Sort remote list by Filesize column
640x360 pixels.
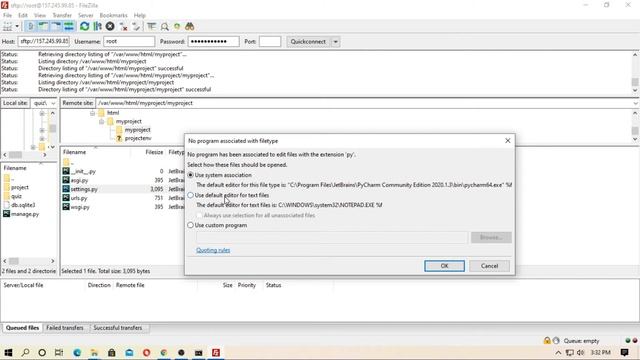point(154,152)
